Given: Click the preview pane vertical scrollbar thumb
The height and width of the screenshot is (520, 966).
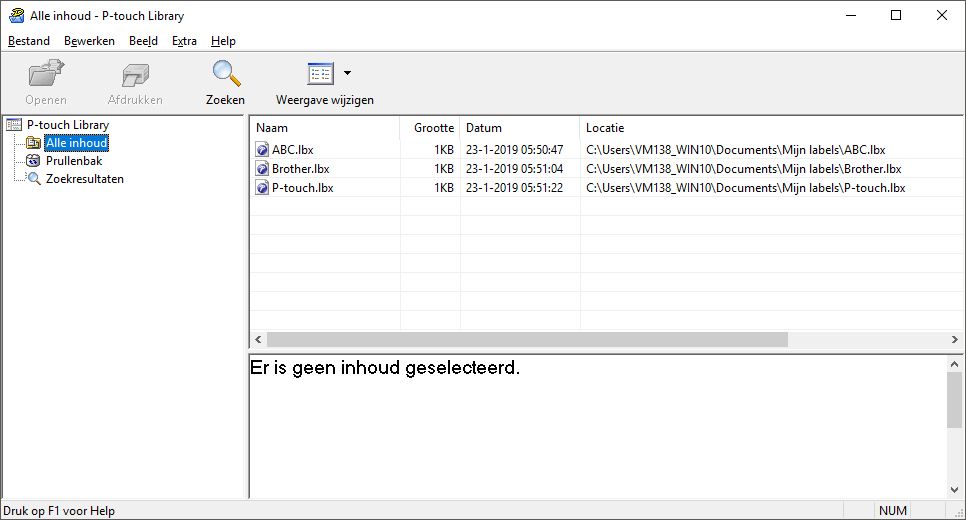Looking at the screenshot, I should coord(954,400).
